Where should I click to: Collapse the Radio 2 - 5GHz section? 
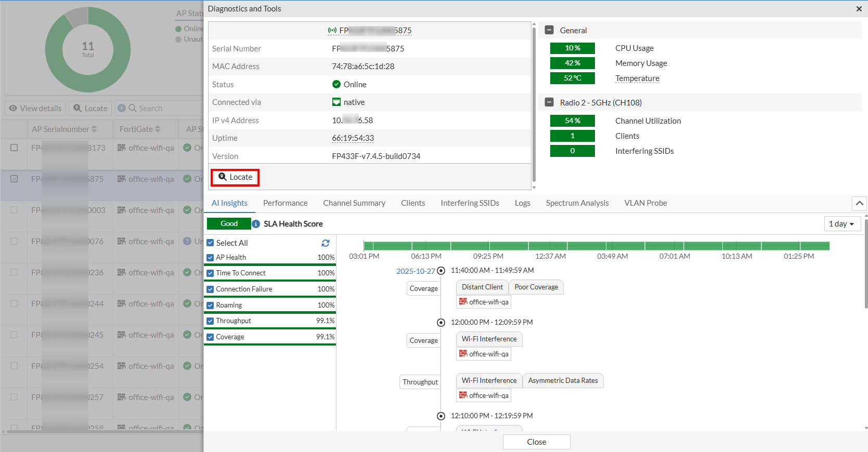(x=549, y=102)
